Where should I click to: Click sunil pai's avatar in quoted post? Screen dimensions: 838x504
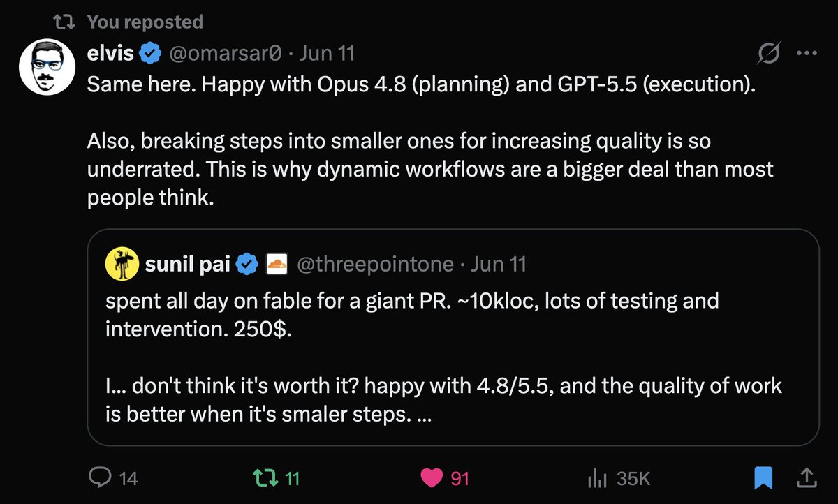point(122,264)
